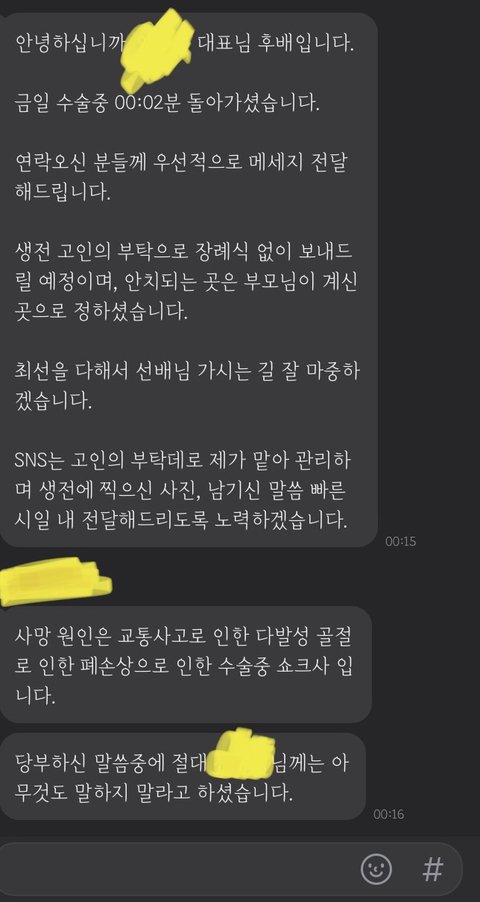480x902 pixels.
Task: Click the paragraph starting 최선을 다해서 선배님
Action: click(188, 385)
